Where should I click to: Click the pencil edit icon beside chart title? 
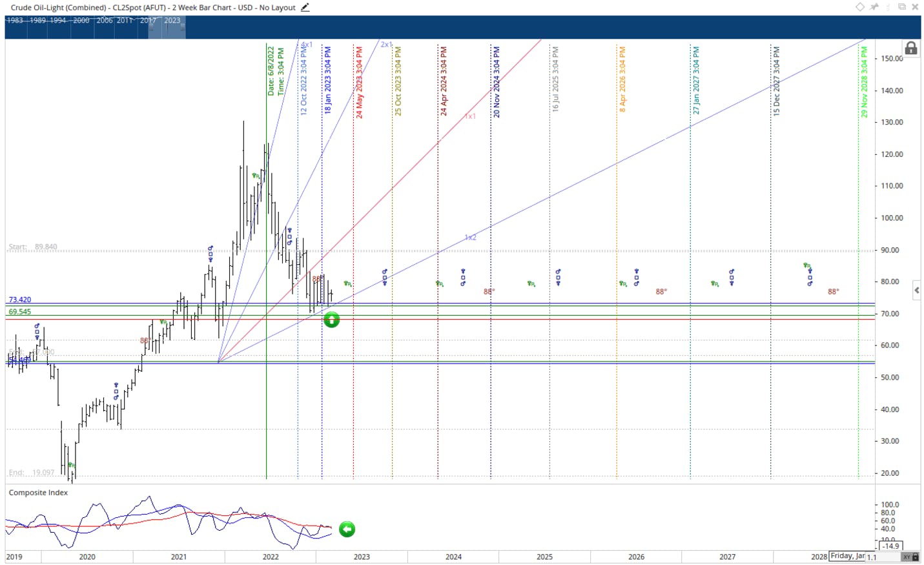(305, 7)
